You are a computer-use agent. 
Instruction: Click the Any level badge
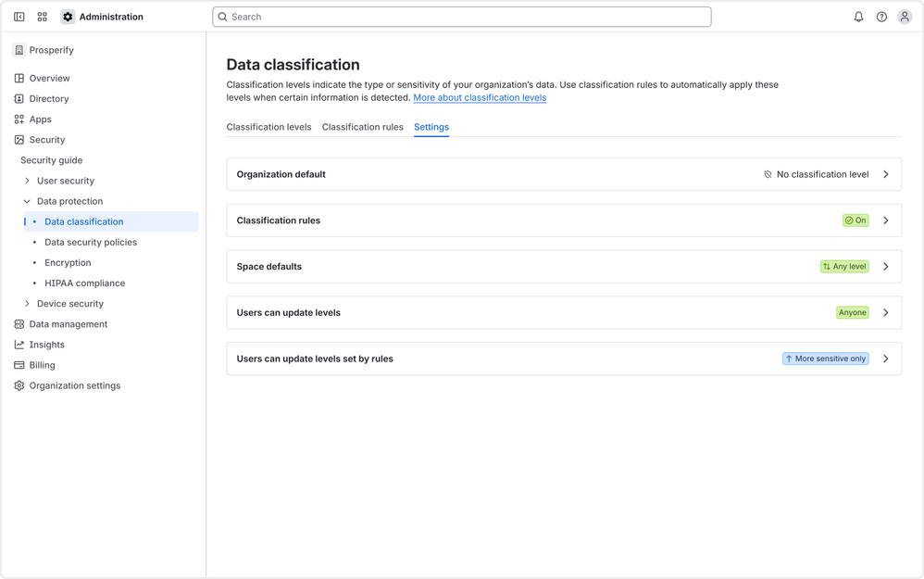point(844,267)
